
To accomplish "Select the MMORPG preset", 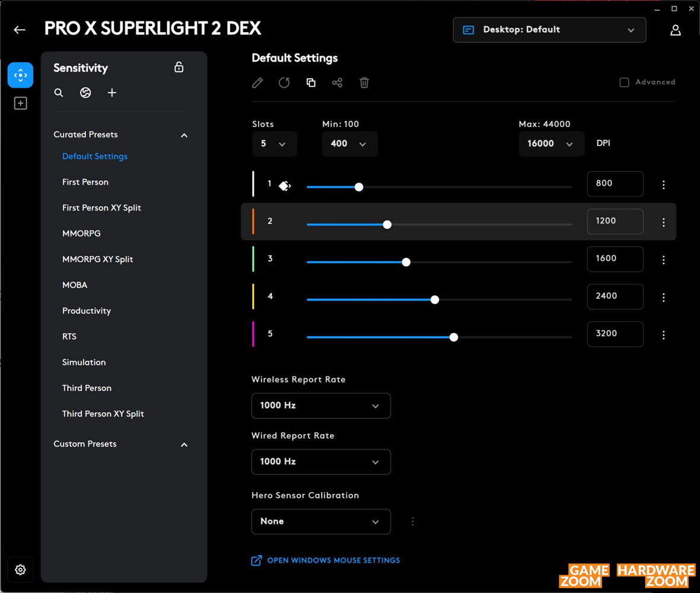I will click(81, 234).
